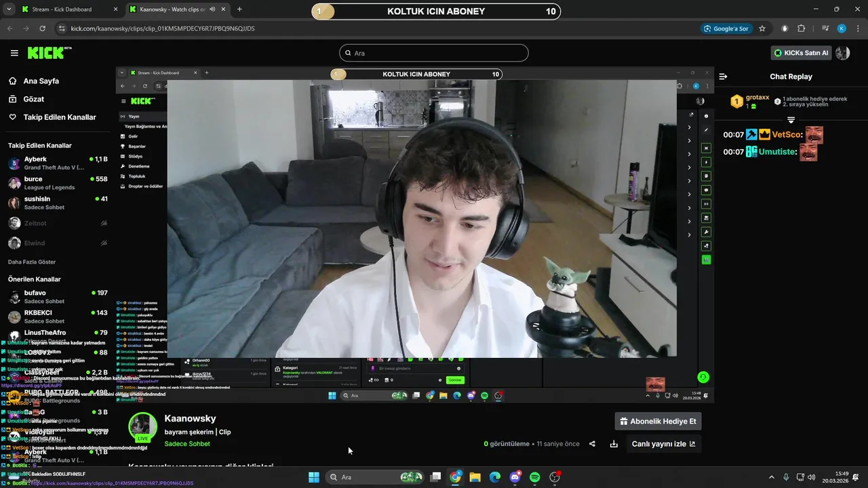Reload the page
The height and width of the screenshot is (488, 868).
point(42,28)
